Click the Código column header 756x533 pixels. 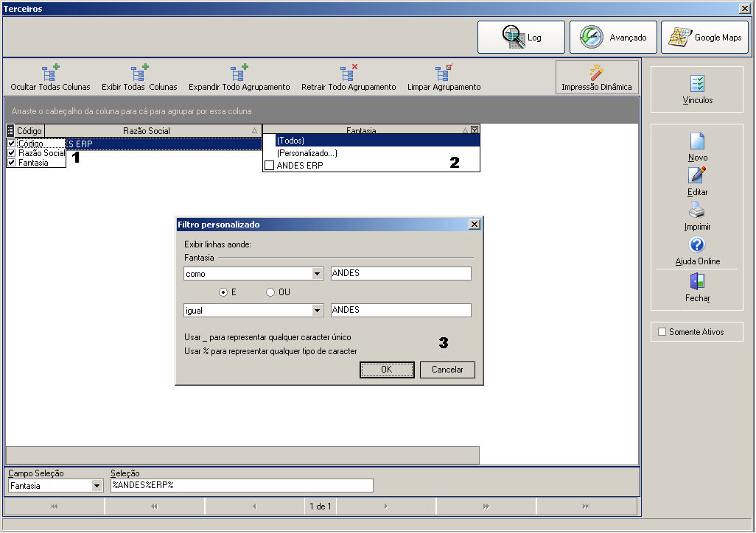[x=29, y=130]
